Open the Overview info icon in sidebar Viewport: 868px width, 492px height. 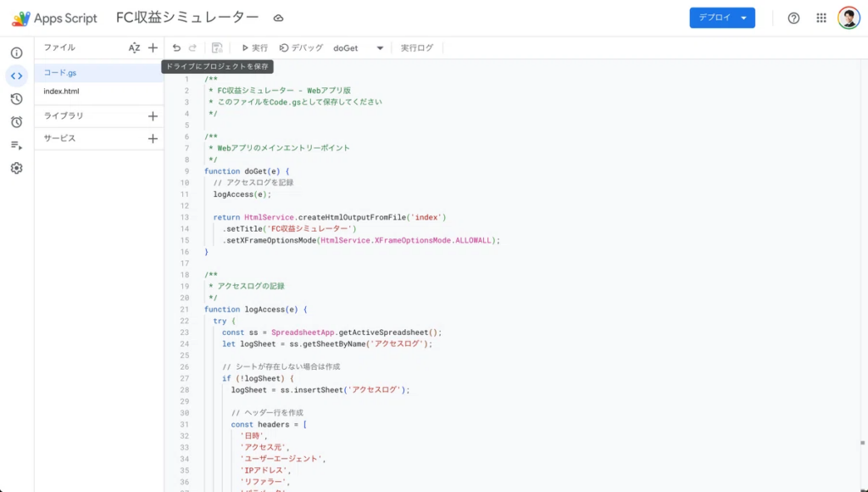point(16,53)
